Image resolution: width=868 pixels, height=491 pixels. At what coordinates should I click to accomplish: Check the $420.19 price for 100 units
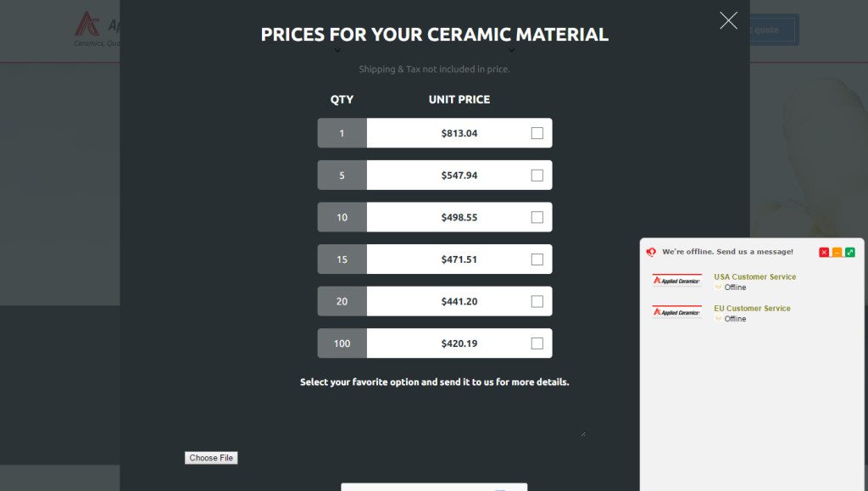[x=537, y=343]
